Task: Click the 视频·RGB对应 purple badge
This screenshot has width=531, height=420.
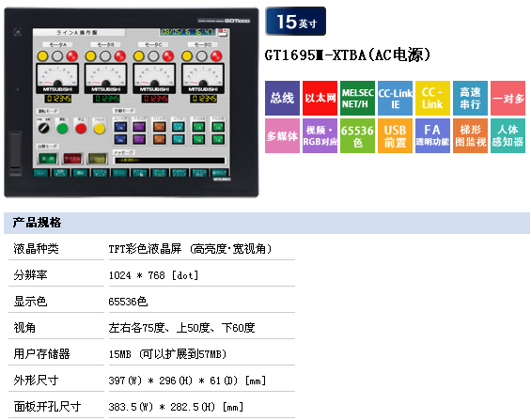Action: click(x=320, y=135)
